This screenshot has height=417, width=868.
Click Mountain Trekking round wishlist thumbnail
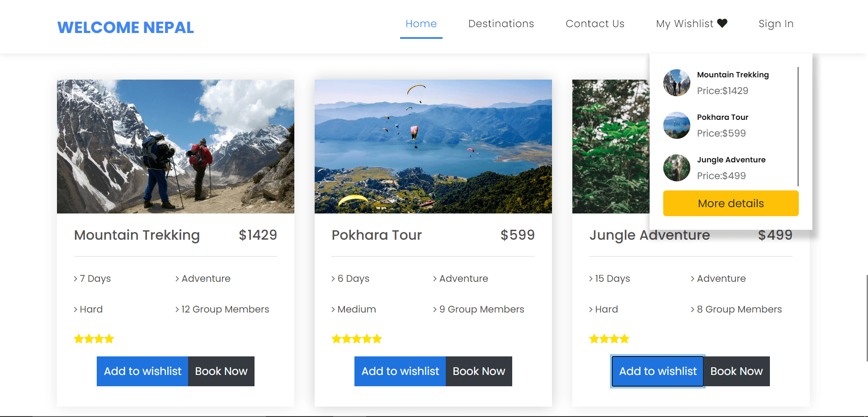(676, 83)
